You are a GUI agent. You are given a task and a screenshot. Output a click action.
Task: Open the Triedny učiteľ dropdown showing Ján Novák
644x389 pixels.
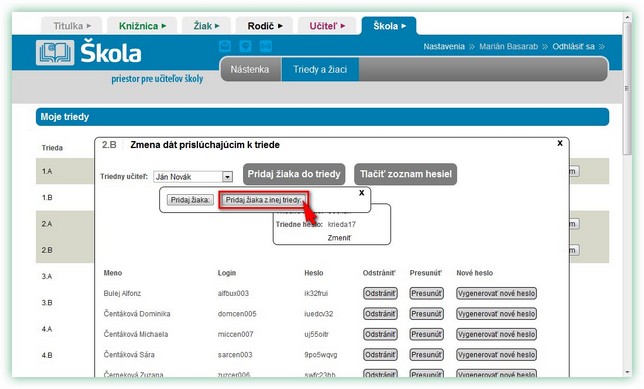tap(227, 177)
